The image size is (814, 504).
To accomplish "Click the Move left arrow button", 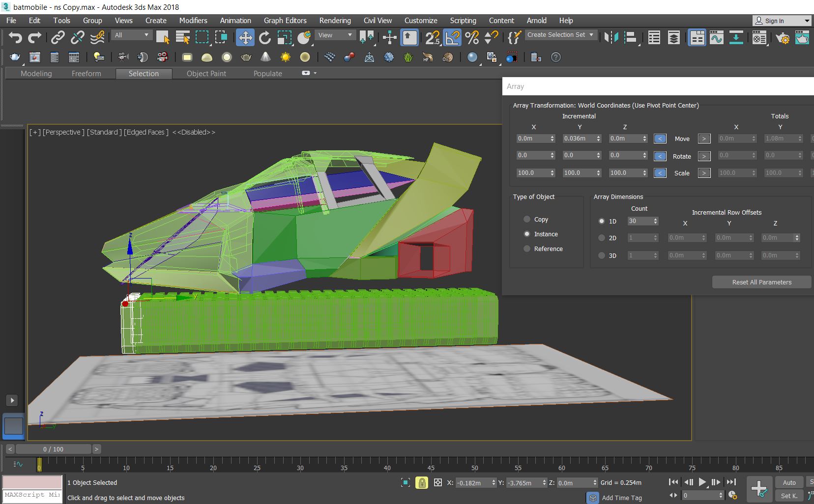I will [x=660, y=139].
